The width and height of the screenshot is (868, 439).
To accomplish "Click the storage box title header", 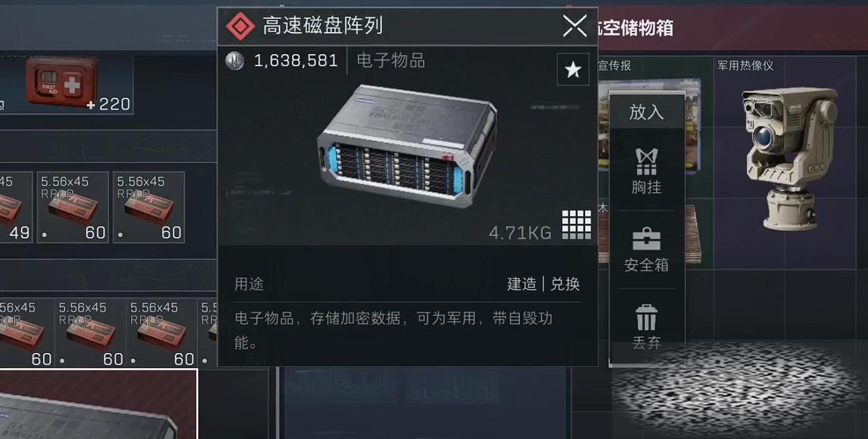I will [x=636, y=28].
